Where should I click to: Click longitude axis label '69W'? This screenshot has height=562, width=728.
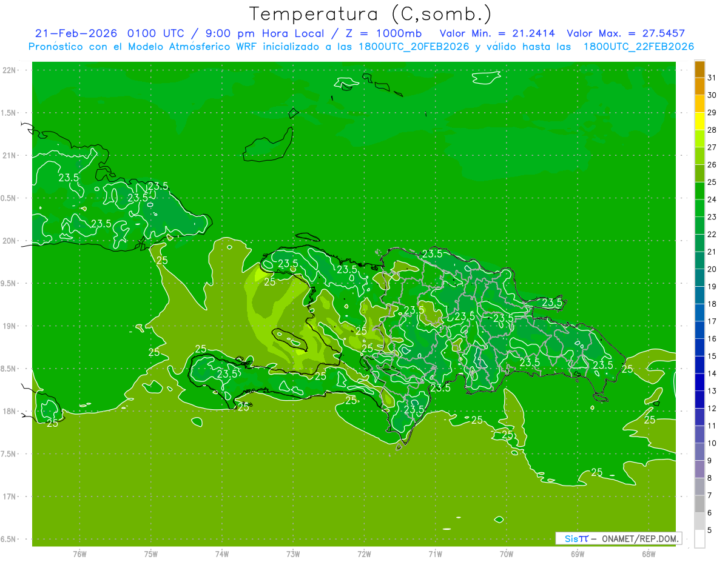577,554
